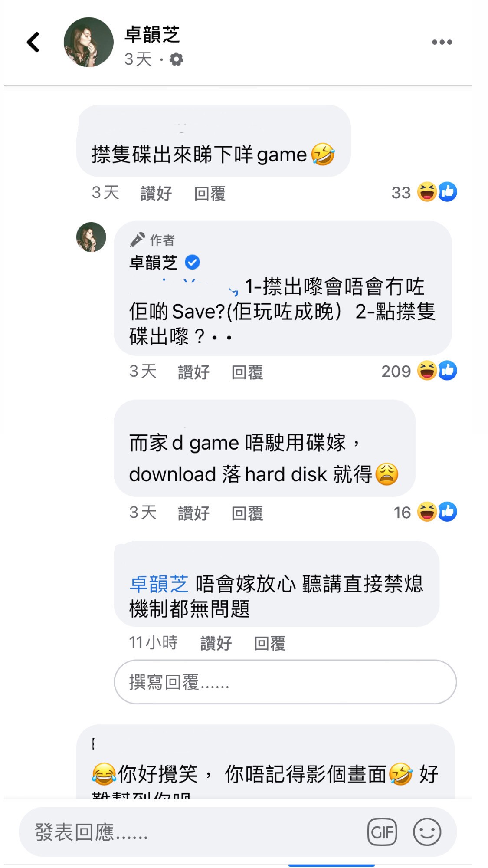Reply to the first top comment
Viewport: 488px width, 868px height.
click(x=210, y=193)
